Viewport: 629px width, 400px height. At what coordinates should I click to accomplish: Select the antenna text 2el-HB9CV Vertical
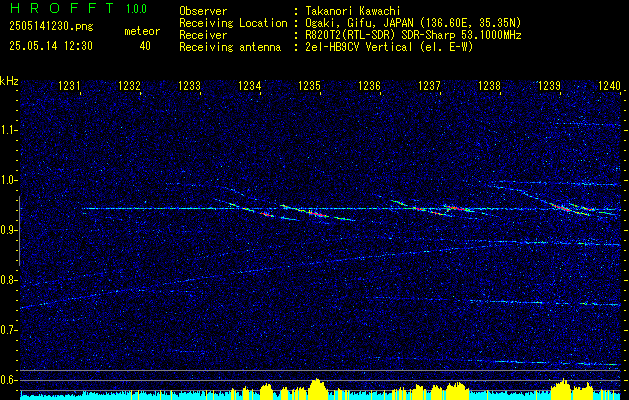(x=359, y=47)
